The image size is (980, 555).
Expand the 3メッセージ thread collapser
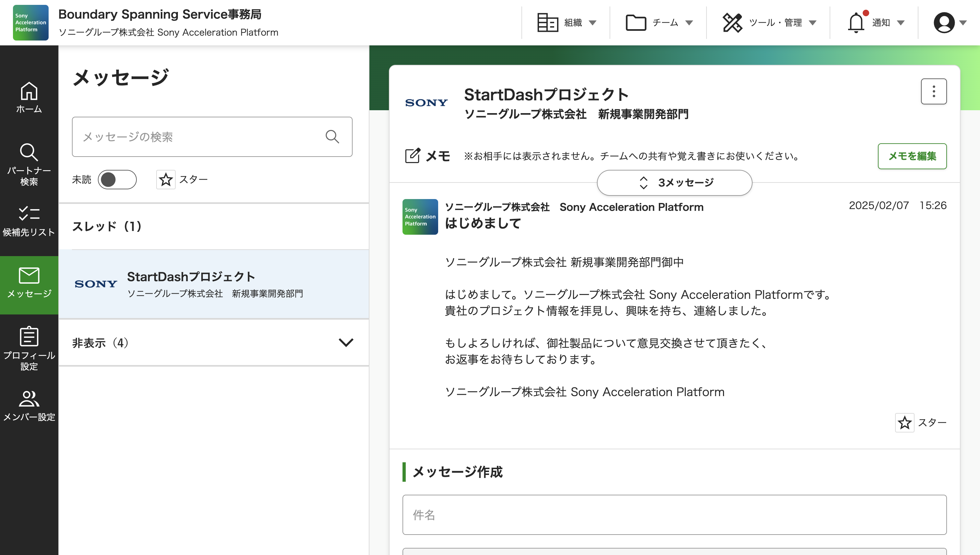pyautogui.click(x=674, y=183)
